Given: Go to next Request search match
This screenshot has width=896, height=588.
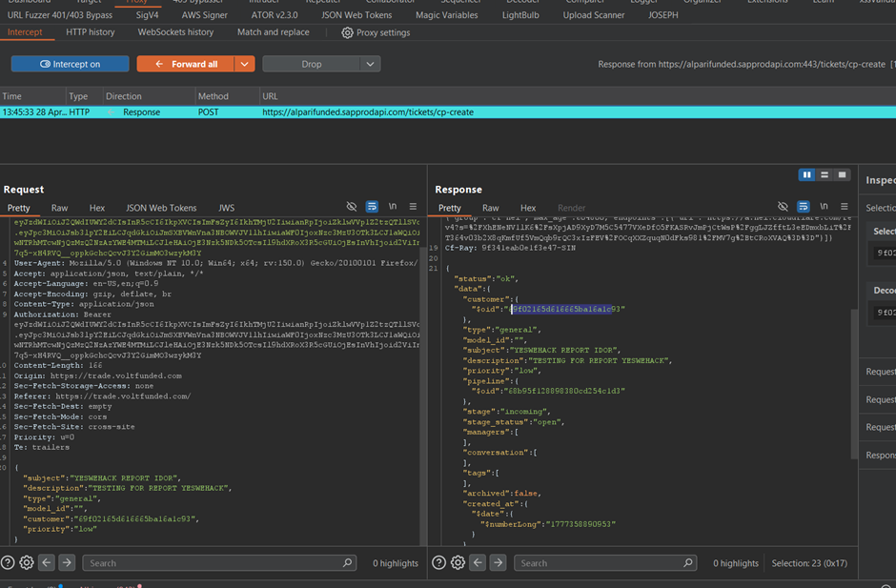Looking at the screenshot, I should (x=67, y=563).
